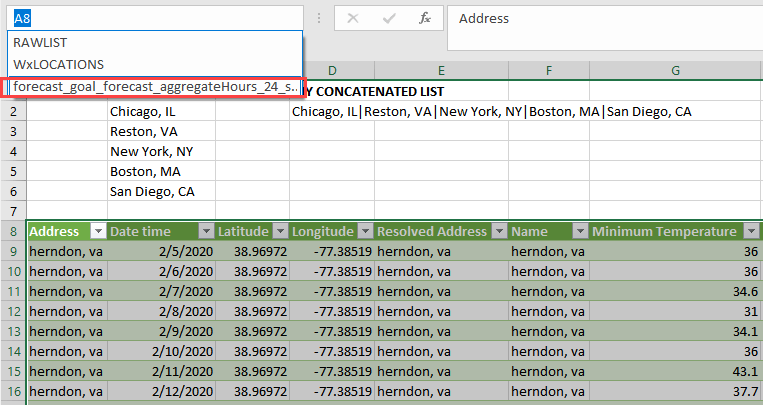
Task: Expand the Latitude filter dropdown
Action: (x=279, y=232)
